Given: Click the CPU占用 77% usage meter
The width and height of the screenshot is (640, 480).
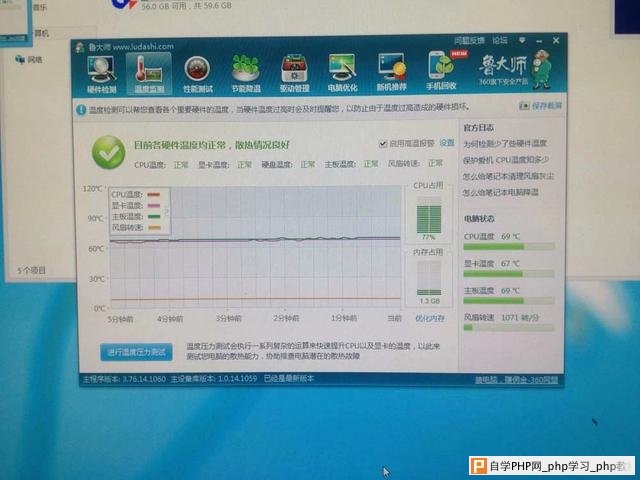Looking at the screenshot, I should coord(429,216).
